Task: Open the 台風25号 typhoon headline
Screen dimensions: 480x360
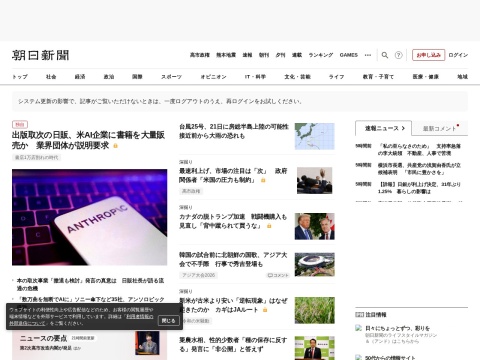Action: pos(234,131)
